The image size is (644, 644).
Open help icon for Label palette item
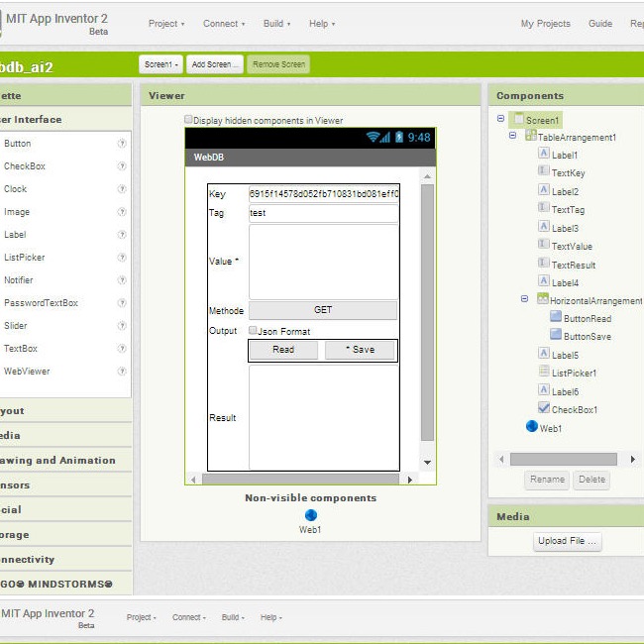pyautogui.click(x=122, y=235)
